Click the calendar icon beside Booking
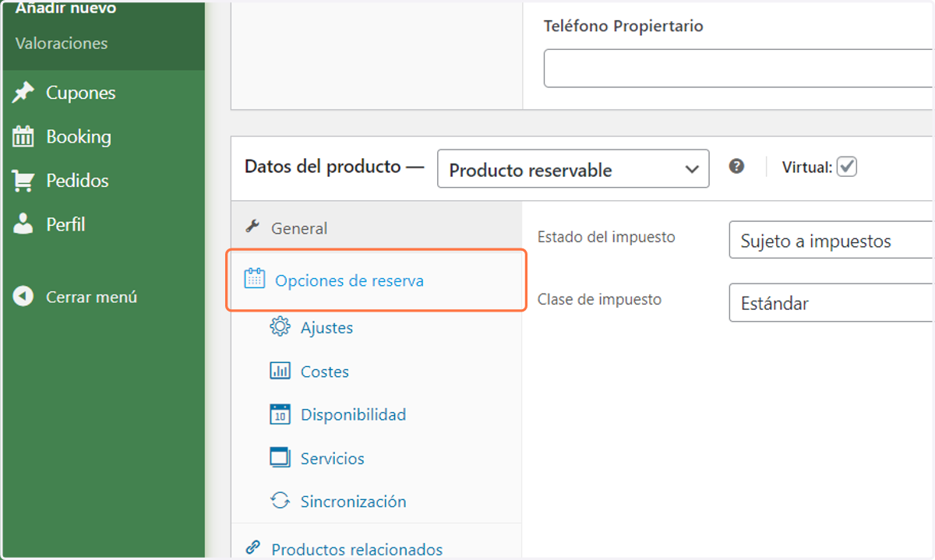 (x=23, y=136)
